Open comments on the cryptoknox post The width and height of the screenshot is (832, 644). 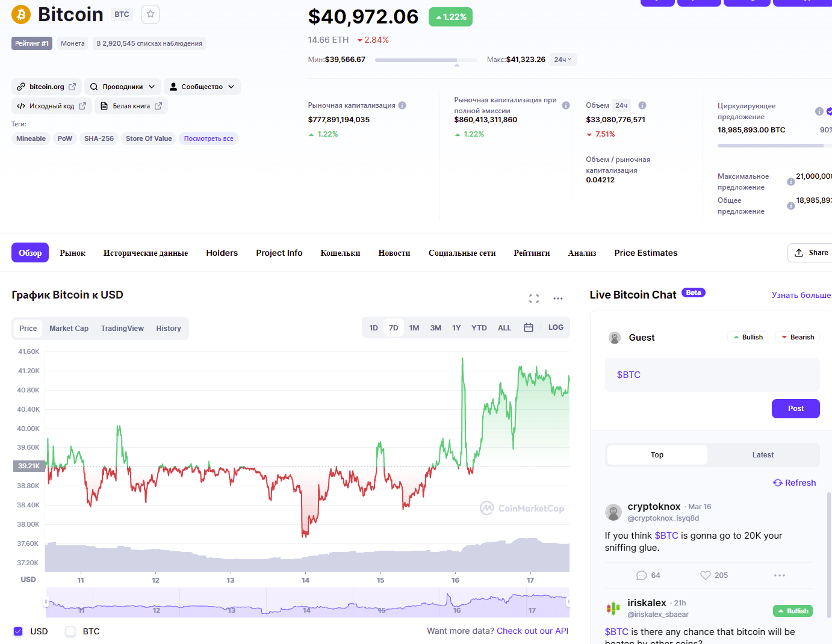click(642, 575)
